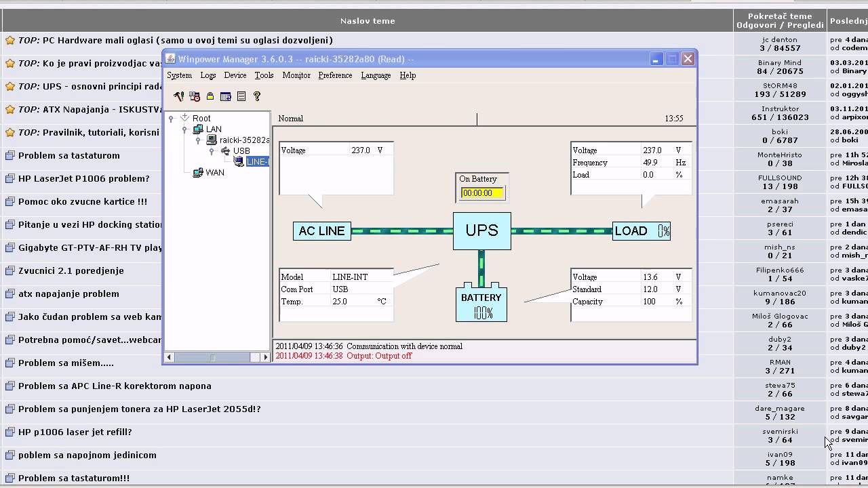Click the thread icon beside atx napajanje problem
The image size is (868, 488).
pyautogui.click(x=9, y=294)
